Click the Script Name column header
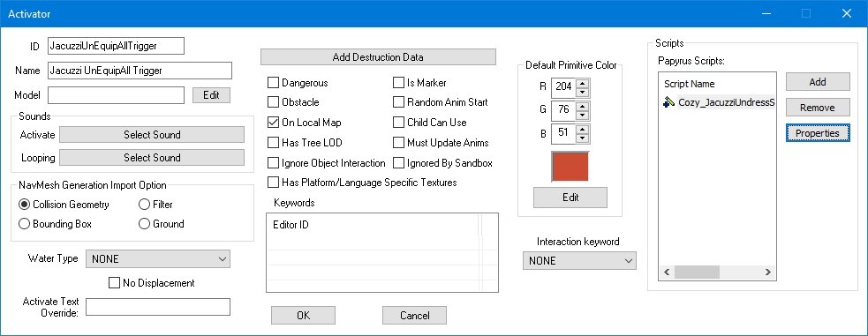 pyautogui.click(x=690, y=84)
